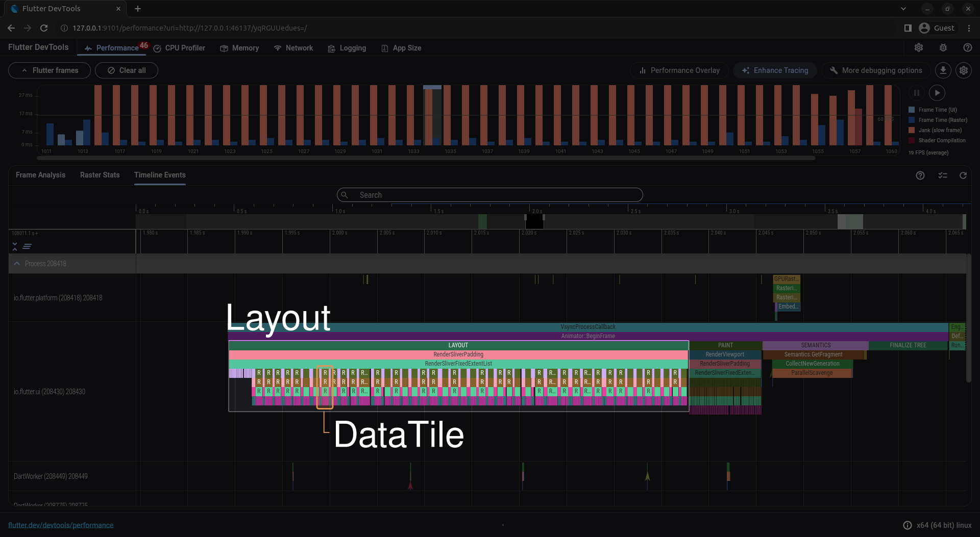Open the CPU Profiler tab
980x537 pixels.
179,48
